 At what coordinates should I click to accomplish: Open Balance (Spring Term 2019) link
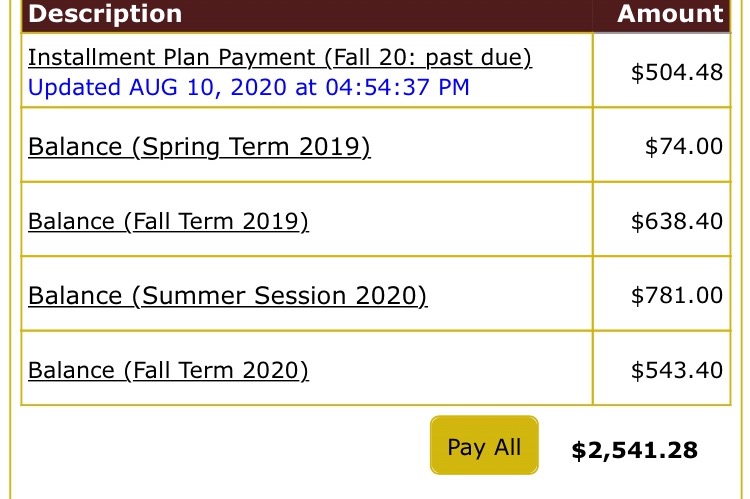(x=199, y=147)
